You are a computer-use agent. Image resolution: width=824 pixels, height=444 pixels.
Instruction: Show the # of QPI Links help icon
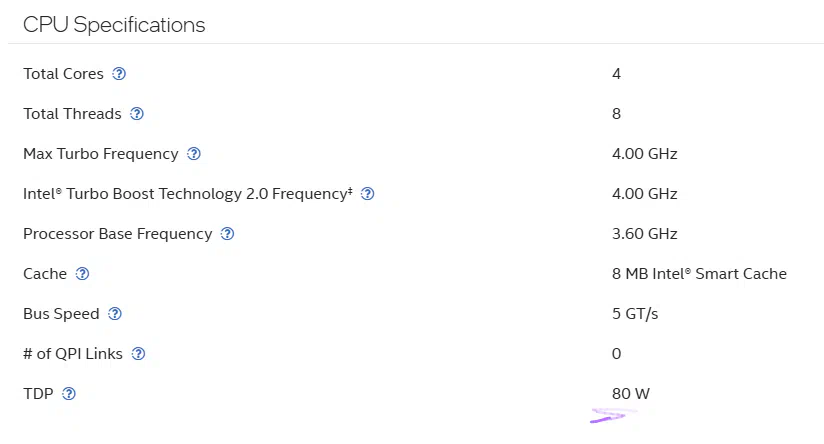coord(138,354)
